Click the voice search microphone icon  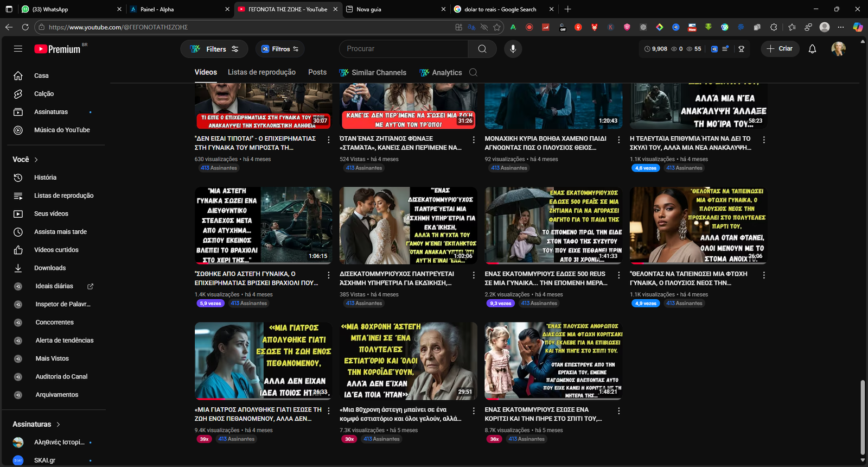tap(513, 49)
